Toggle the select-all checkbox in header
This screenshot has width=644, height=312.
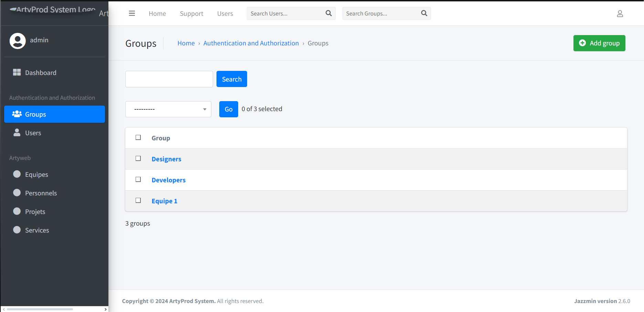138,138
